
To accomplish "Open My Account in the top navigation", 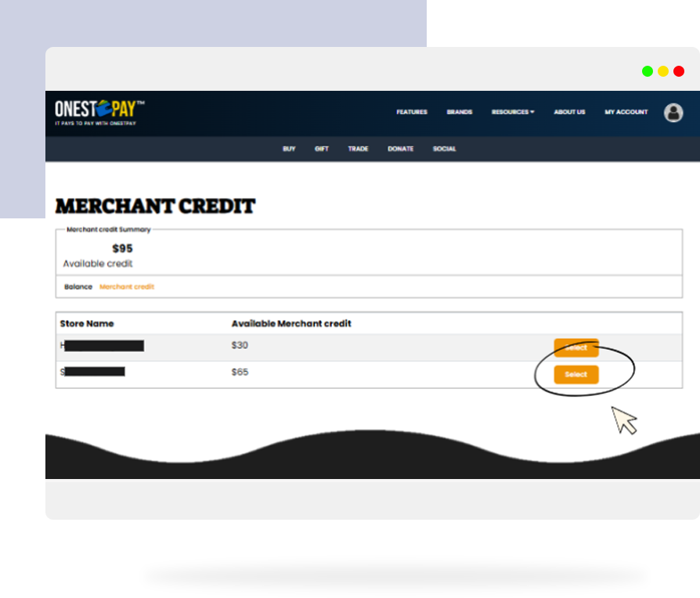I will [626, 112].
